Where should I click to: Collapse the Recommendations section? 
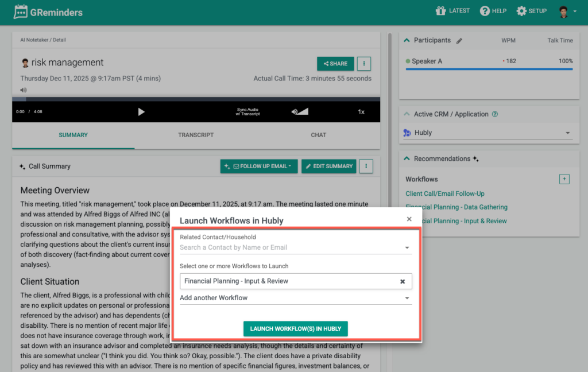tap(407, 158)
